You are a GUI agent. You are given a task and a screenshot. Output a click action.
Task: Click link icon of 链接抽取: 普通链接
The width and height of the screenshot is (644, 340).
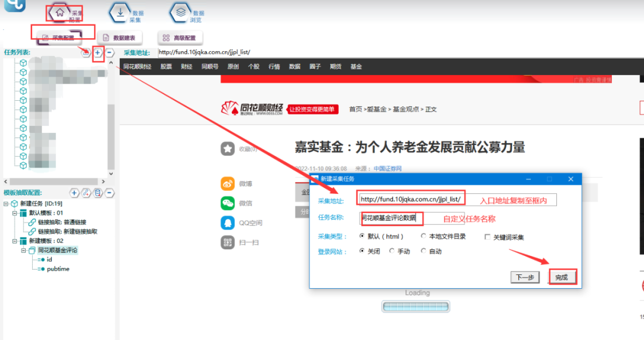pos(32,222)
